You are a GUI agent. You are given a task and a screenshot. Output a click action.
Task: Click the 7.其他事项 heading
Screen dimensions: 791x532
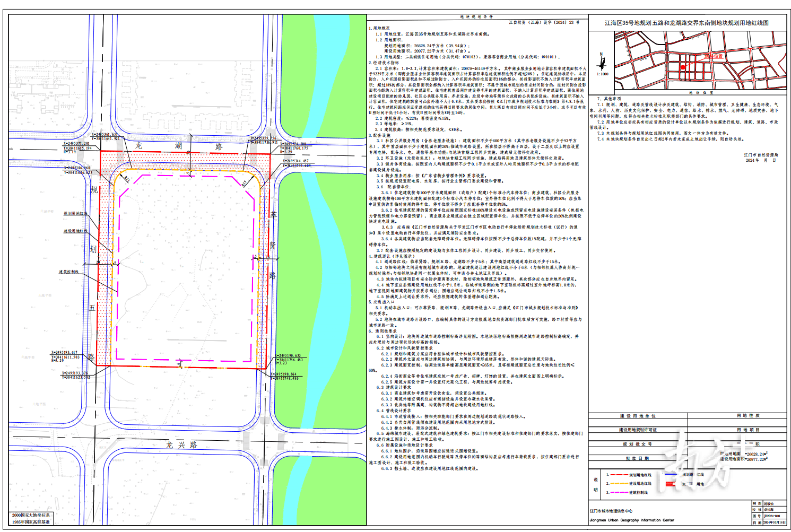609,99
